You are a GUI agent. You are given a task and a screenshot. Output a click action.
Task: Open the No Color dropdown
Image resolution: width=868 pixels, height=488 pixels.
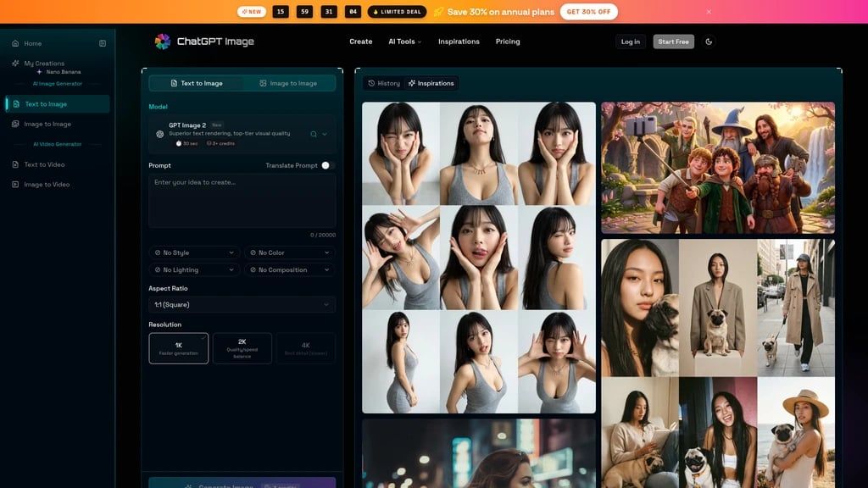[290, 252]
